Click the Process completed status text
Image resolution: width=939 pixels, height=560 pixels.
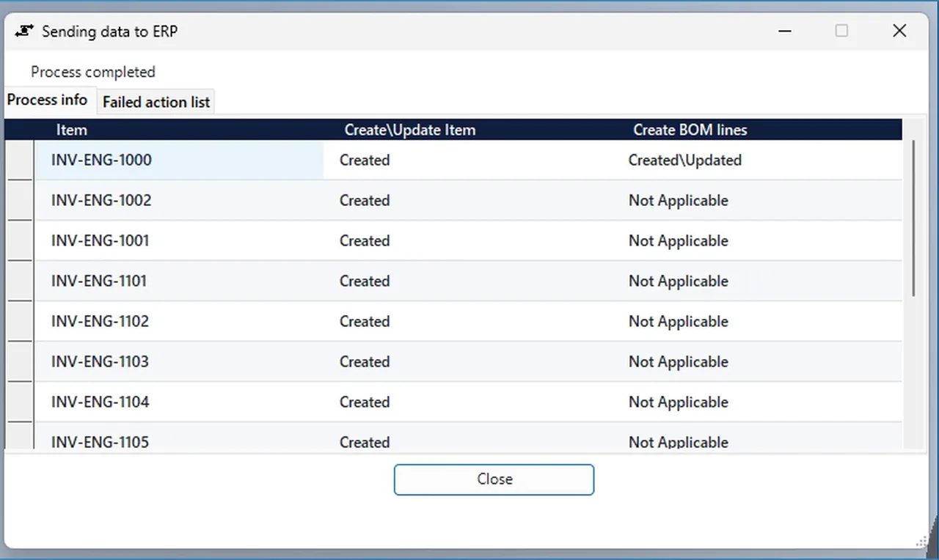click(93, 72)
